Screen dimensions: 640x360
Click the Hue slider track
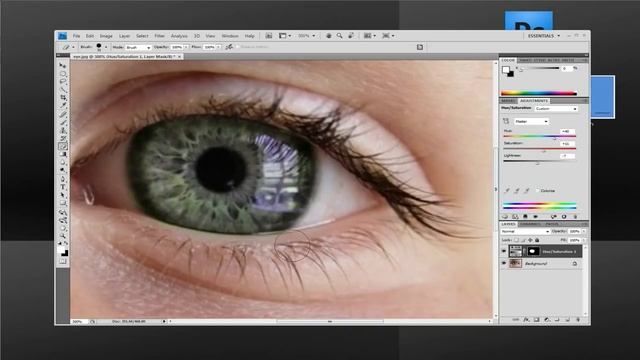coord(540,136)
